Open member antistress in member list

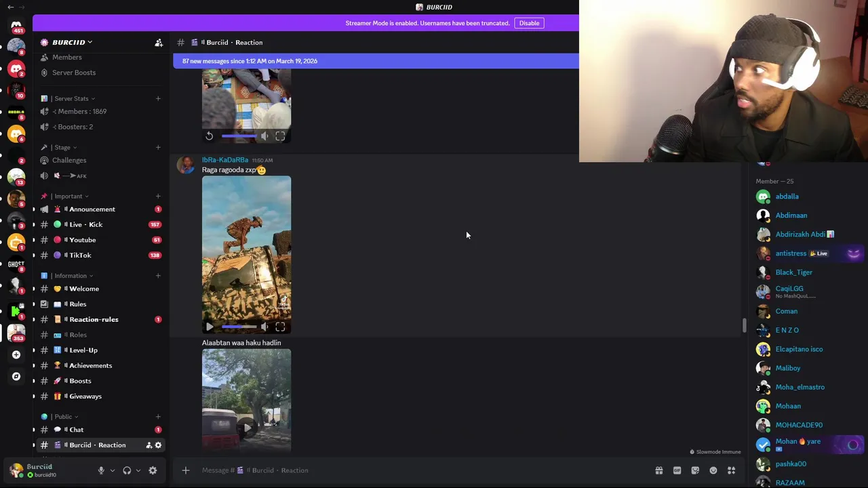[791, 253]
